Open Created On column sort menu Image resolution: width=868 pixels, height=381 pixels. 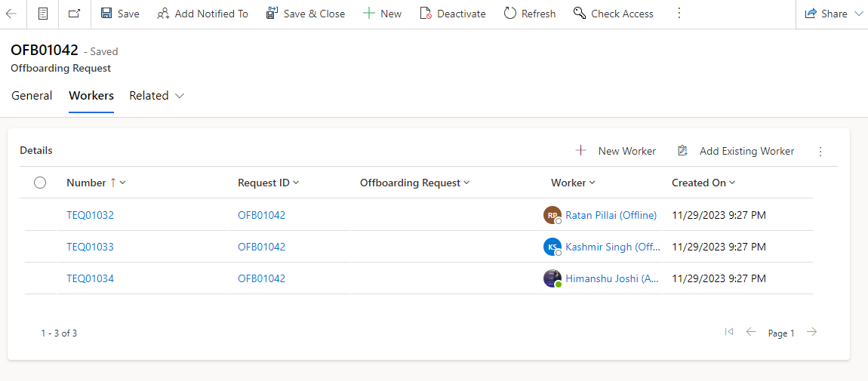[703, 183]
